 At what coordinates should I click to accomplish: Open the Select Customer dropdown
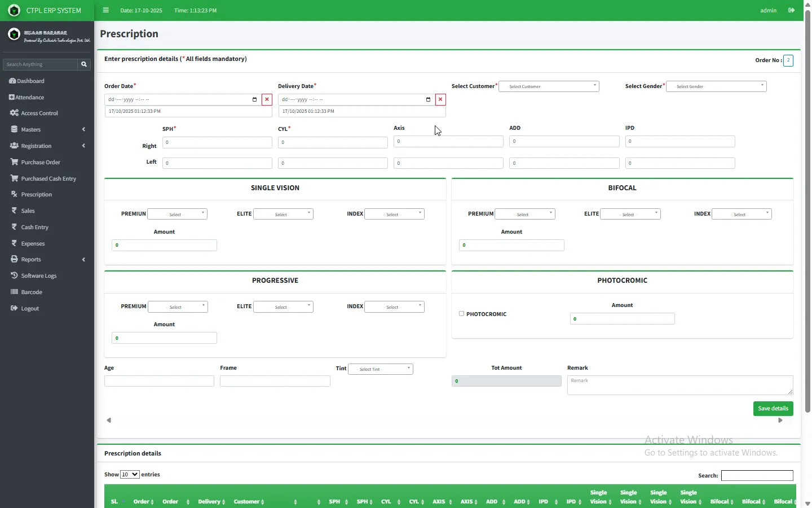[549, 86]
